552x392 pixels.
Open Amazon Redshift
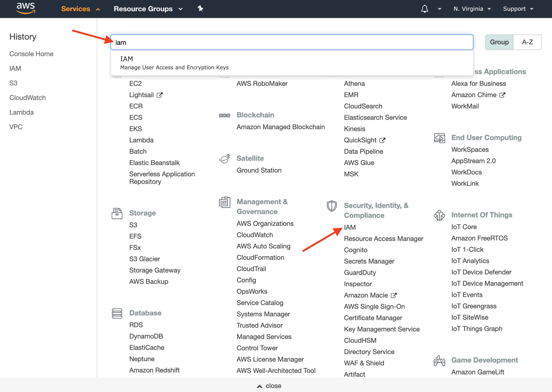tap(154, 371)
